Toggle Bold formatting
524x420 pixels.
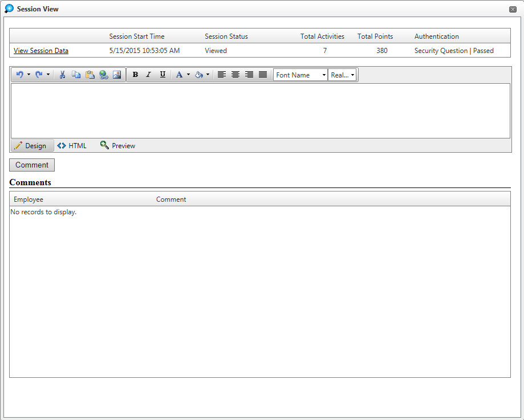pyautogui.click(x=135, y=75)
